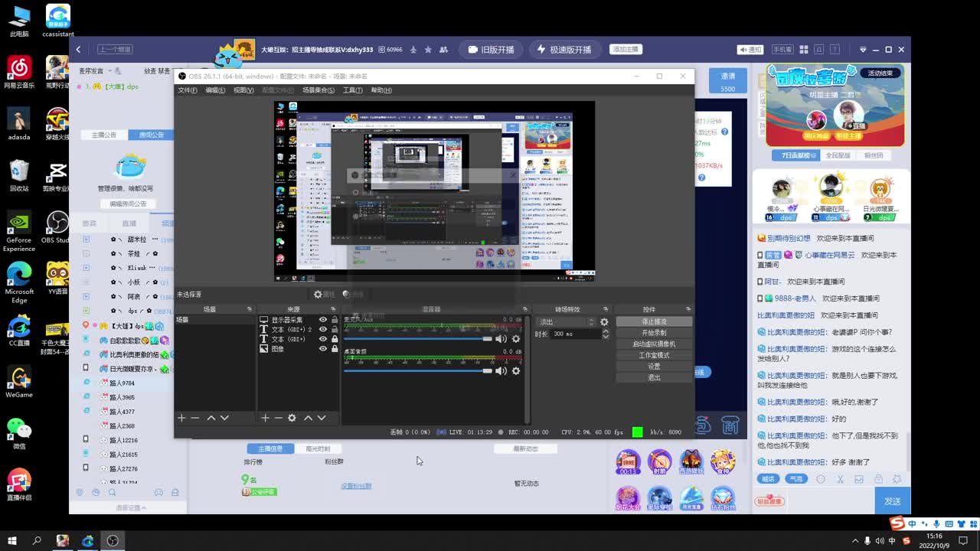Open CC title bar dropdown triangle menu
The height and width of the screenshot is (551, 980).
click(x=863, y=49)
